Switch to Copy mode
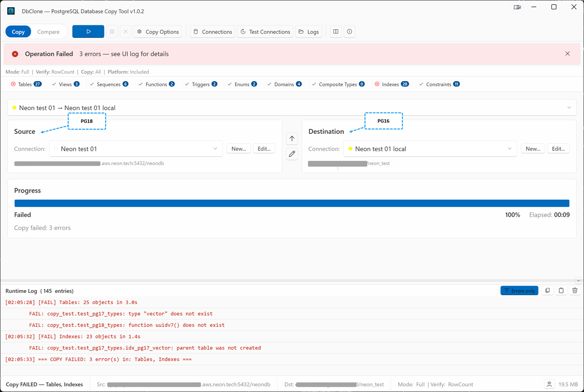Viewport: 584px width, 392px height. 18,32
